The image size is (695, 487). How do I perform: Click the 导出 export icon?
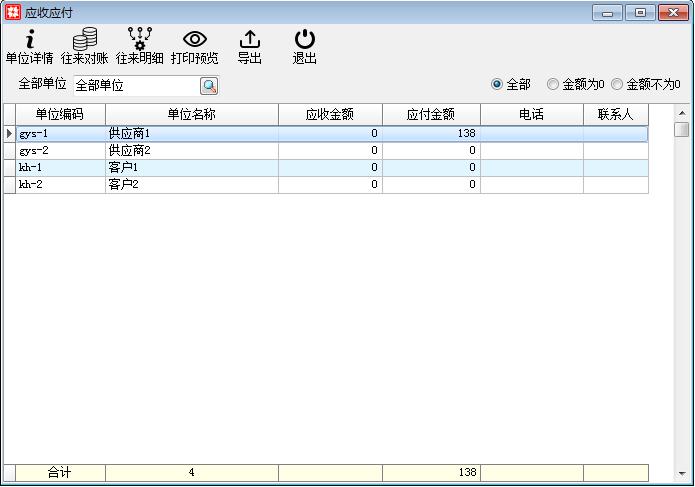pos(249,47)
